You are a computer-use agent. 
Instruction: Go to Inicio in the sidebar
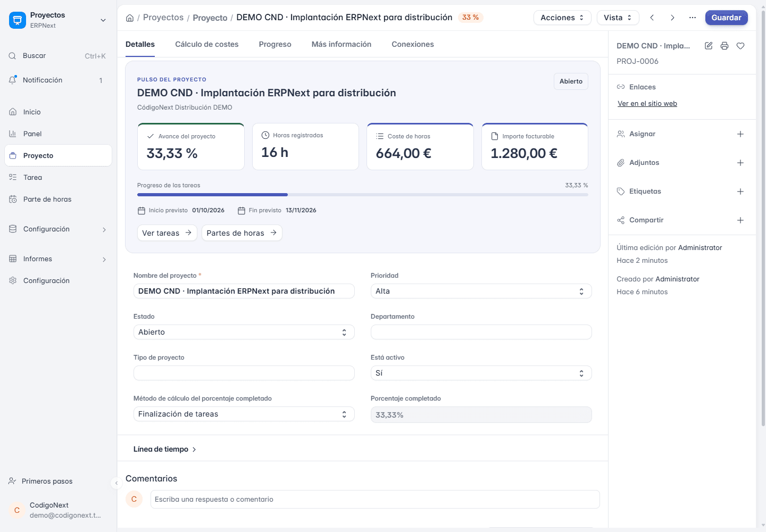[x=58, y=112]
